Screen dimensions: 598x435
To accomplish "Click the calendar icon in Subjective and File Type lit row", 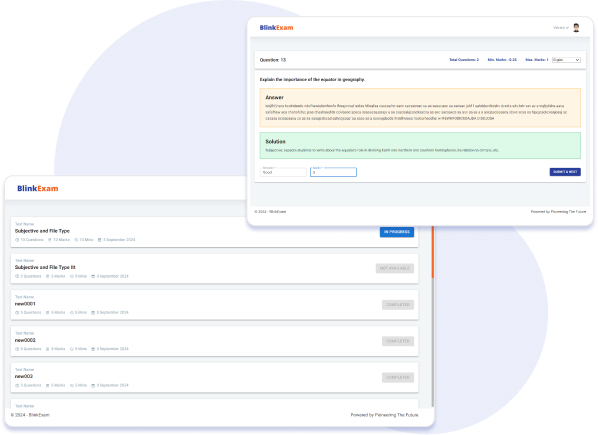I will 93,276.
